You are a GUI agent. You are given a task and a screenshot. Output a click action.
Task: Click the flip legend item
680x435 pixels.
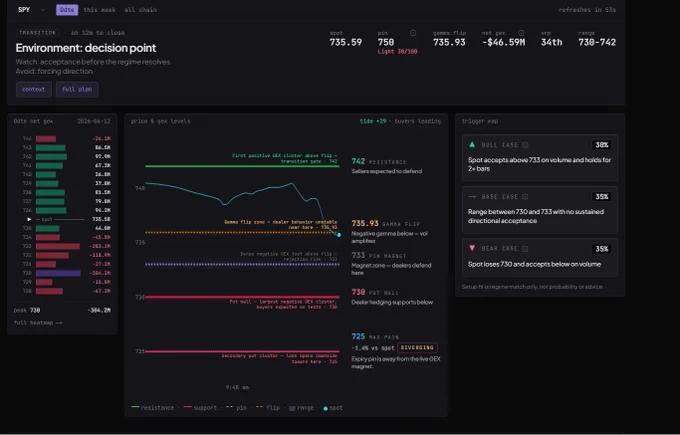[268, 408]
